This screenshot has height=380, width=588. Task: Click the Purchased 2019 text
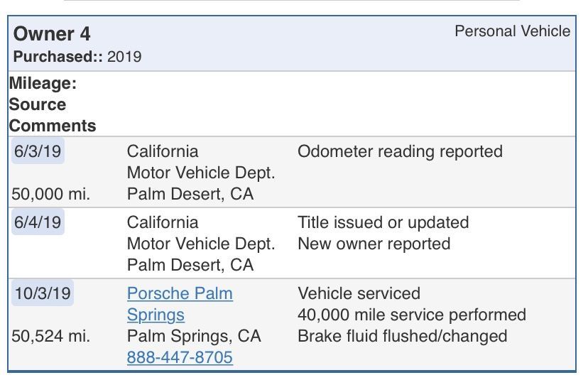pyautogui.click(x=77, y=57)
